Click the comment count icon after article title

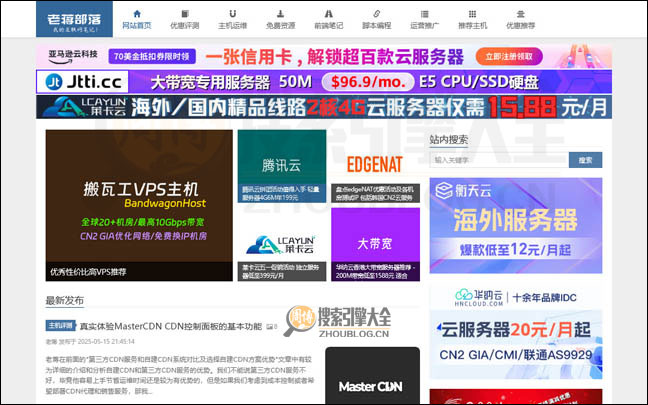click(x=272, y=326)
